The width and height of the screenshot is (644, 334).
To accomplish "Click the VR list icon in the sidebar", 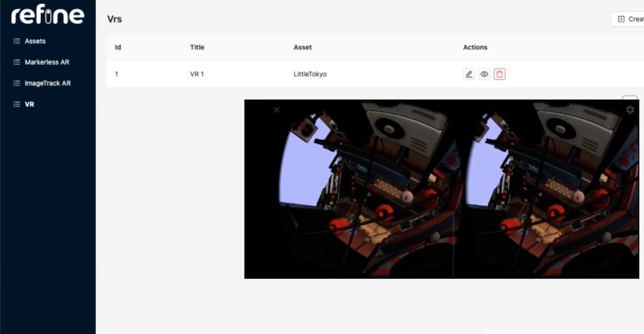I will [x=17, y=105].
